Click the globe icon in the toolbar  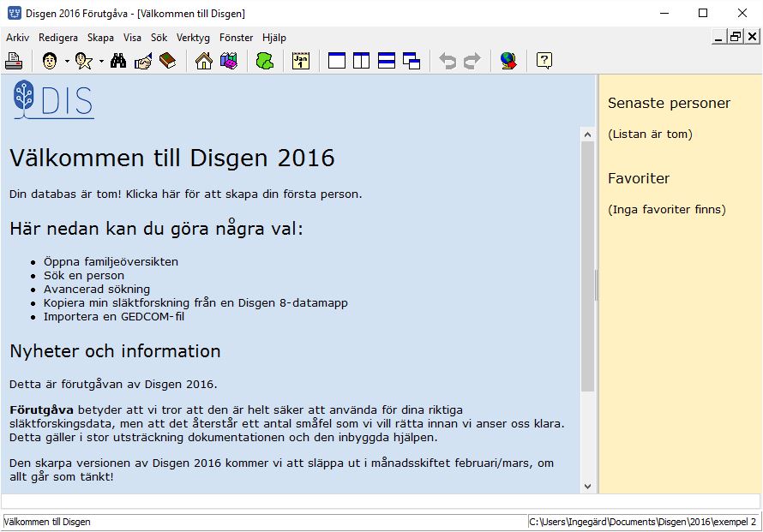point(508,61)
